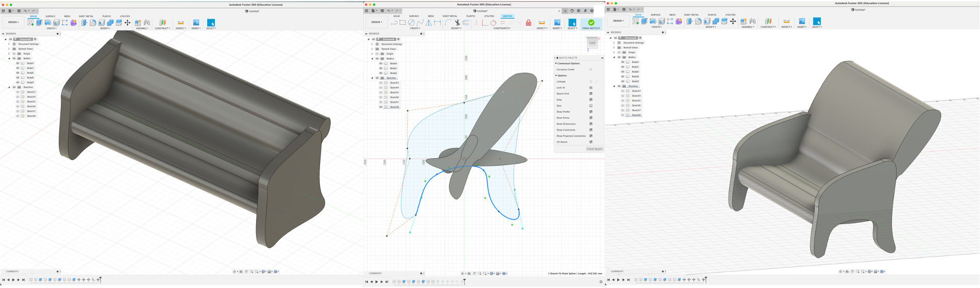Click the Curvature Comb icon
Screen dimensions: 980x288
tap(590, 70)
